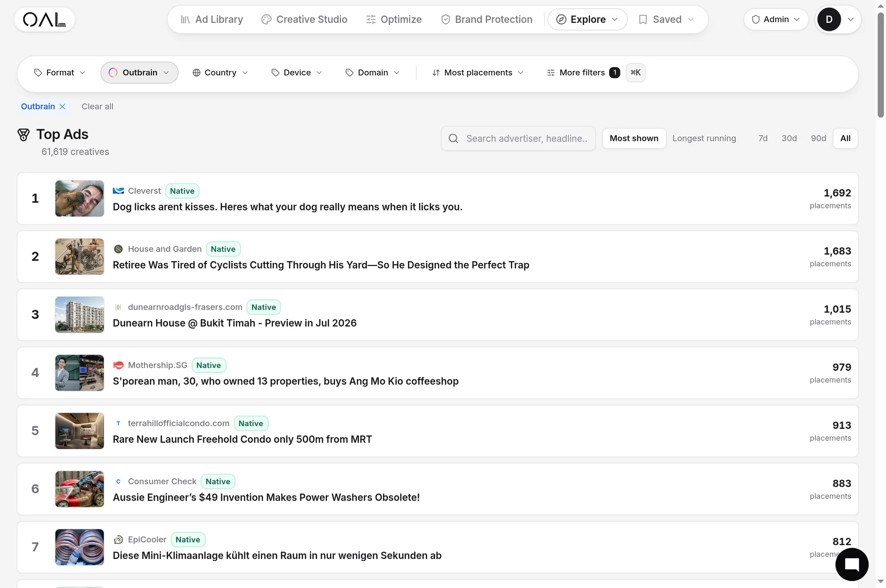Select the All time range
The width and height of the screenshot is (886, 588).
coord(845,138)
